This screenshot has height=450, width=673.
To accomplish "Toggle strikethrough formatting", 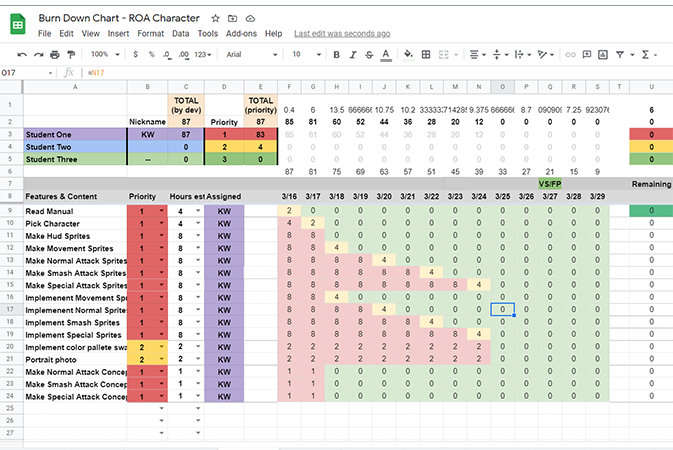I will pos(369,55).
